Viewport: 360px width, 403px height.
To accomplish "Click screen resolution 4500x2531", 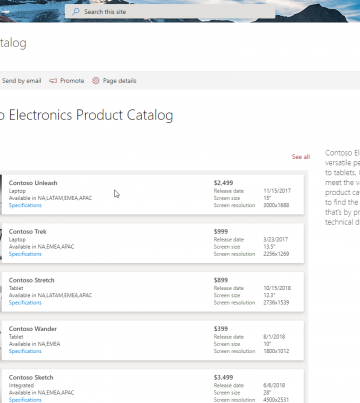I will 276,400.
